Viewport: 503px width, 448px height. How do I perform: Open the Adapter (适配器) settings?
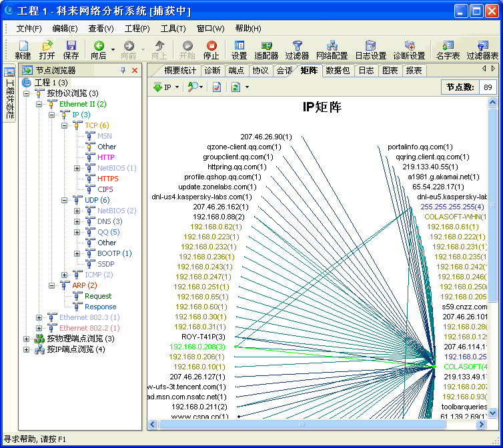266,50
